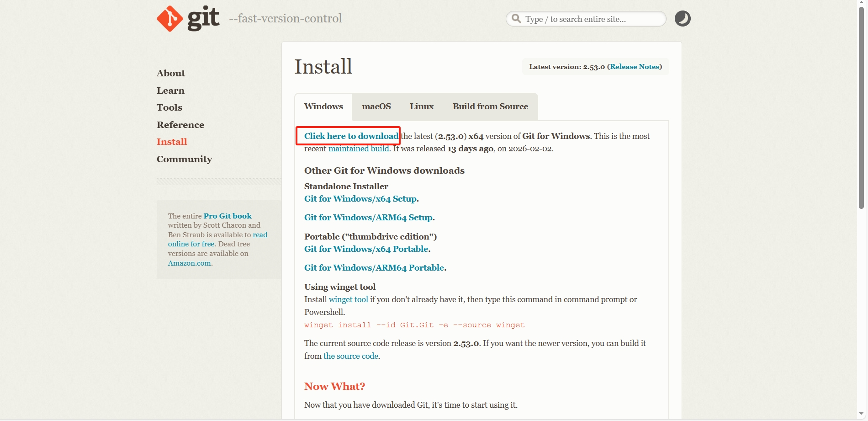Click the search magnifier icon
The height and width of the screenshot is (421, 868).
pyautogui.click(x=516, y=19)
